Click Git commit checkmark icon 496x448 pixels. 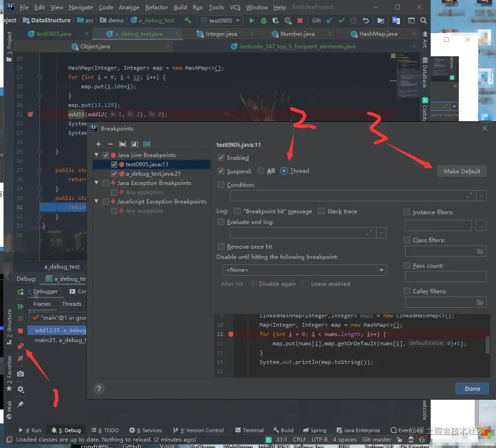(x=341, y=20)
